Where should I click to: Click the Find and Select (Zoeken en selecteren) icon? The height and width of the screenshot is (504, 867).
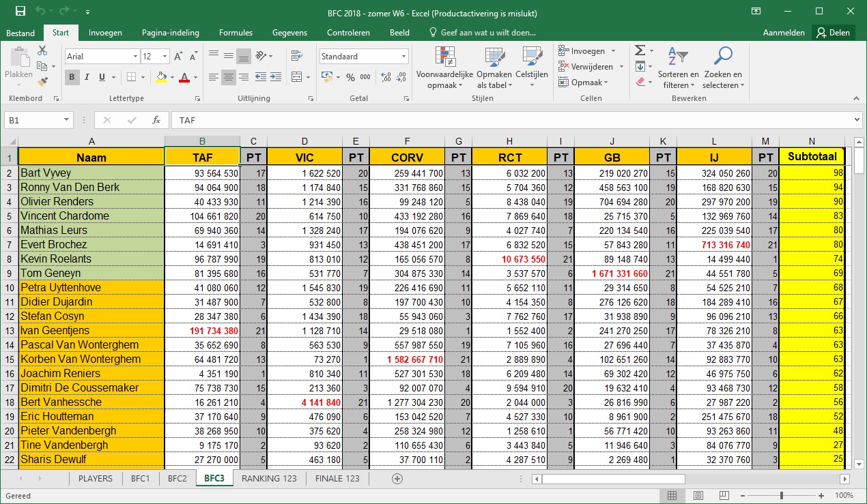(x=722, y=68)
